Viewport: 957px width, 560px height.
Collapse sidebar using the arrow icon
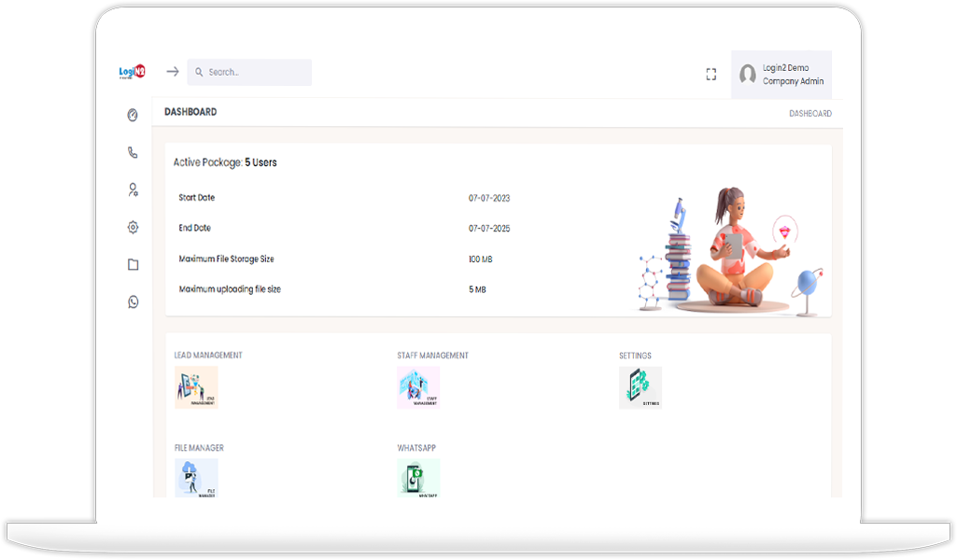[172, 72]
